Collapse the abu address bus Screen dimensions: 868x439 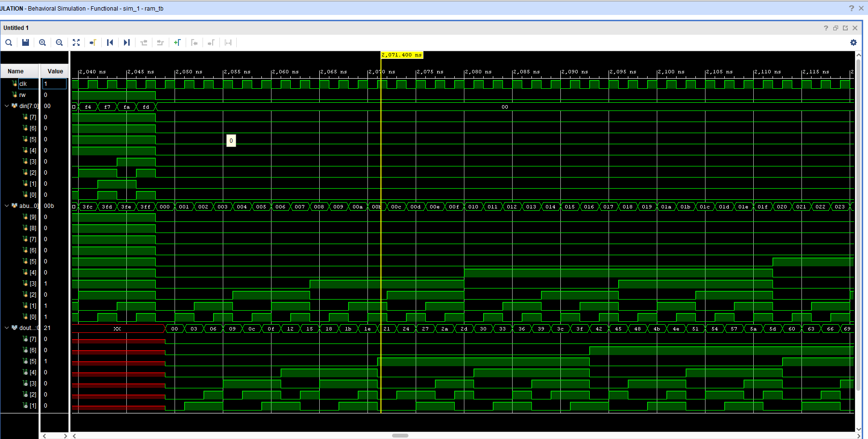6,206
